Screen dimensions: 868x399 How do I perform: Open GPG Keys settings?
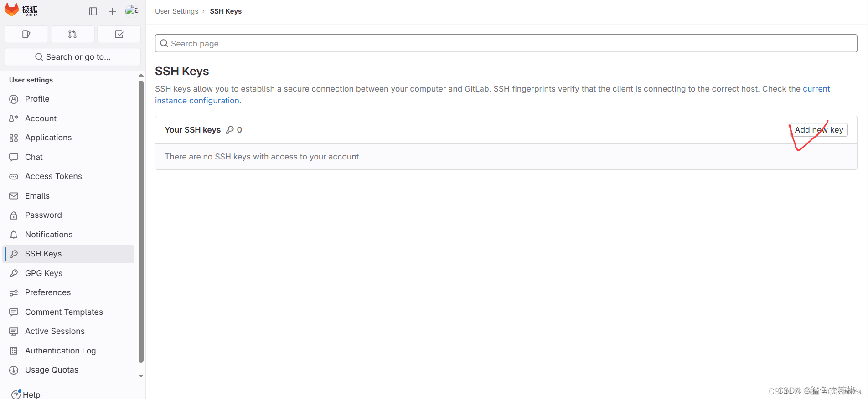coord(43,273)
